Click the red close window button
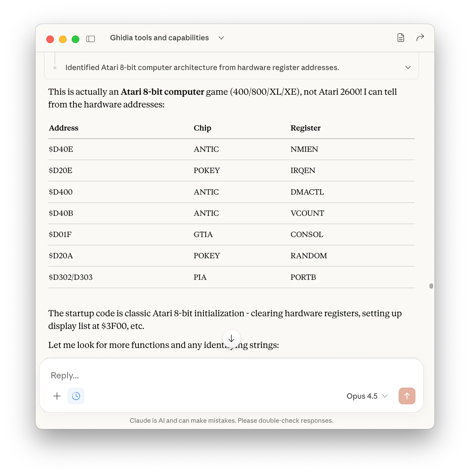The image size is (470, 476). (50, 39)
